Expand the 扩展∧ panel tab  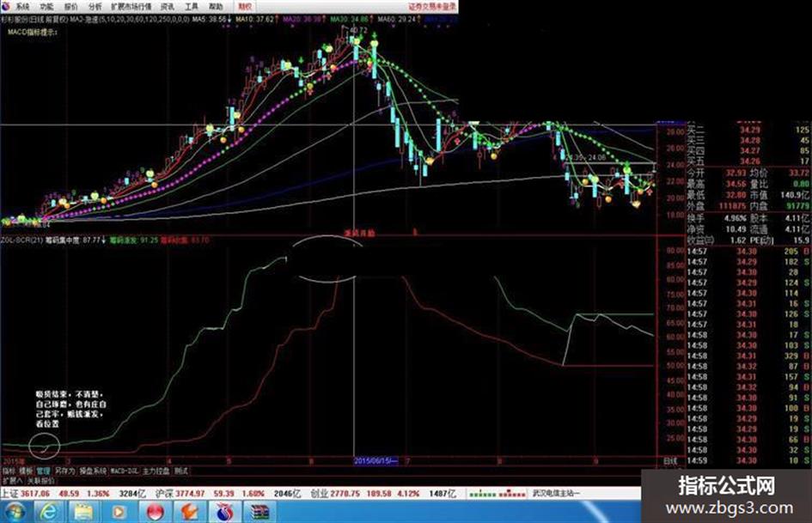[x=12, y=481]
